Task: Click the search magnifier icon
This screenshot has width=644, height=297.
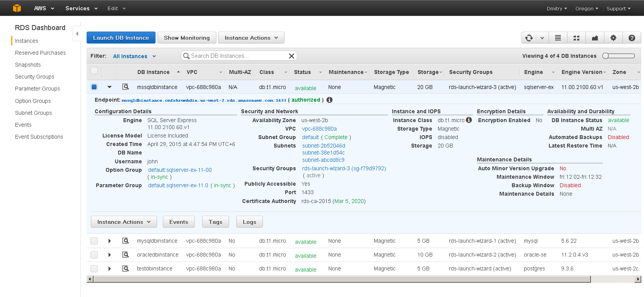Action: [x=186, y=56]
